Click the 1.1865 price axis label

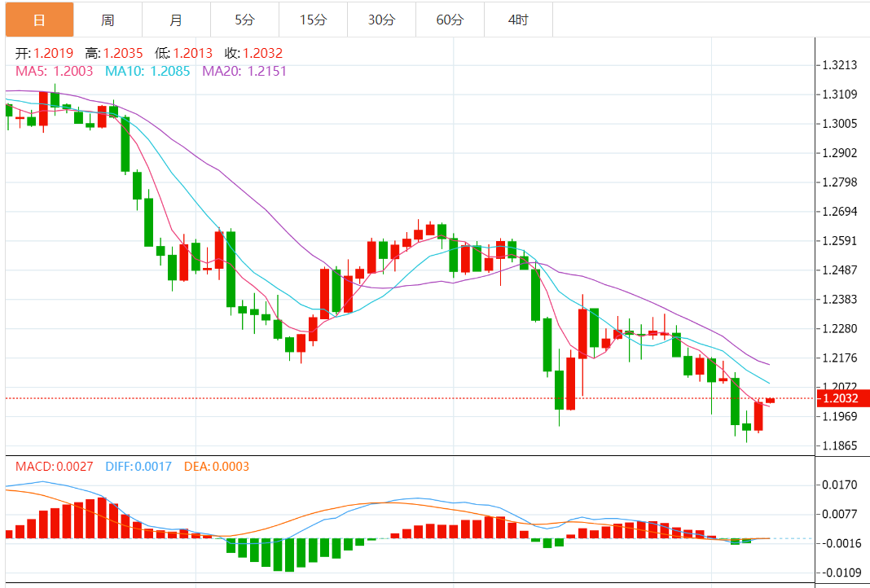point(840,445)
